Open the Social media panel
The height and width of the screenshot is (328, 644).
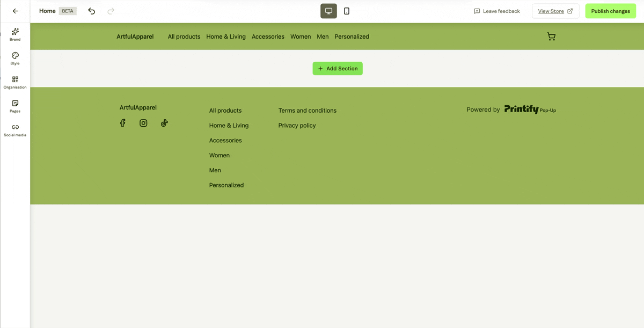click(x=15, y=130)
